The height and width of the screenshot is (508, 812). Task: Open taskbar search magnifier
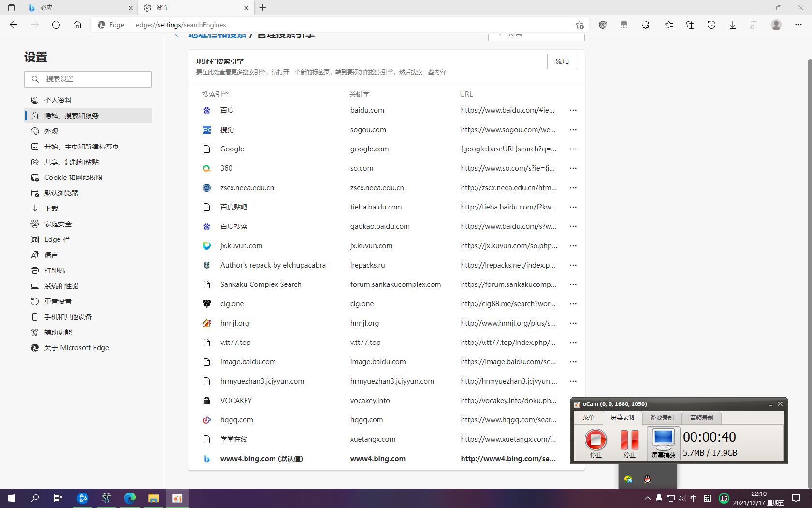click(x=35, y=498)
